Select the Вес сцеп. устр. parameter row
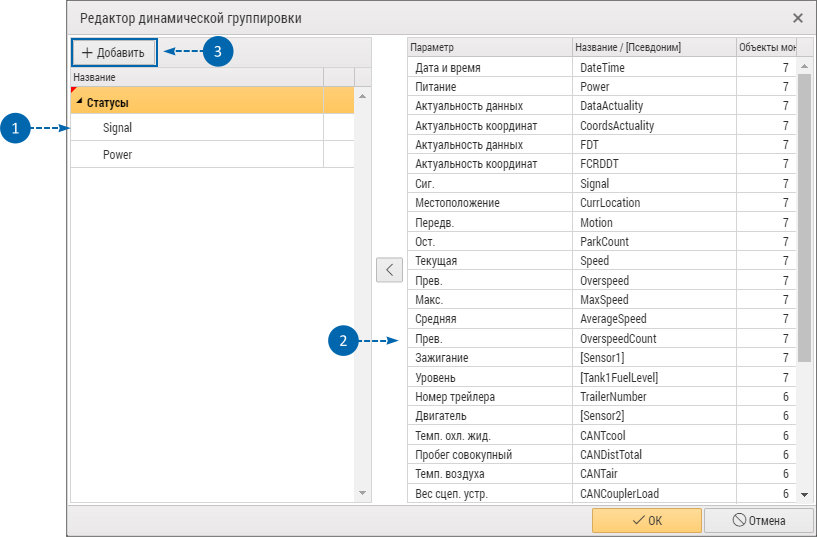The height and width of the screenshot is (537, 817). (x=602, y=493)
